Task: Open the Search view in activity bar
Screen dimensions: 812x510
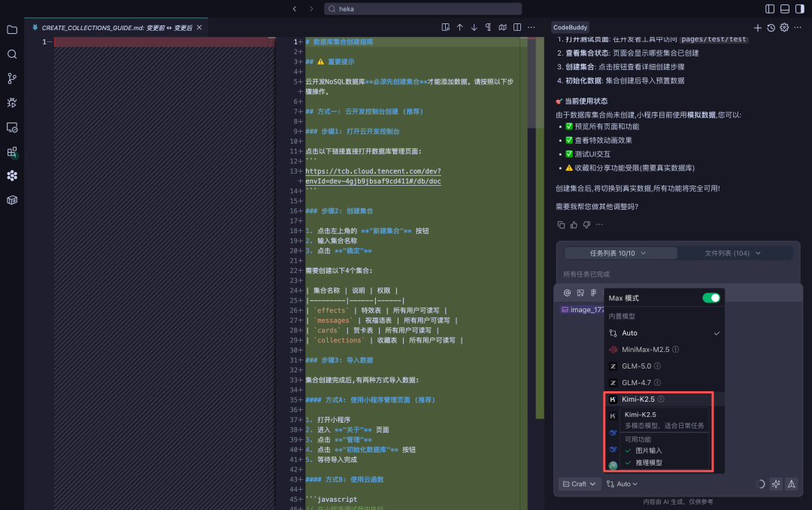Action: pyautogui.click(x=12, y=54)
